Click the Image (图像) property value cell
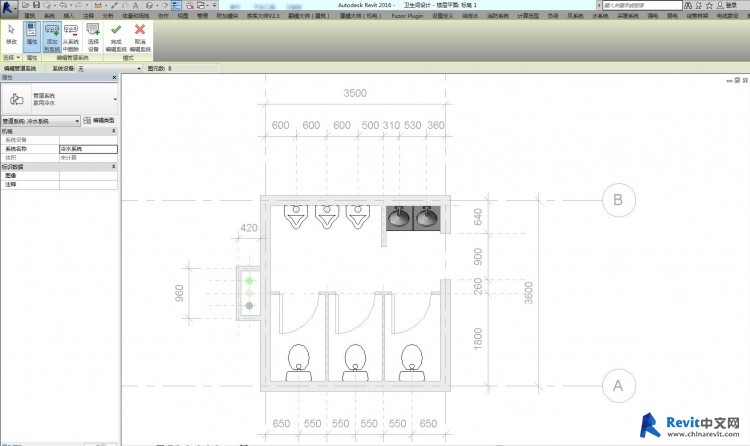The image size is (750, 446). click(88, 176)
